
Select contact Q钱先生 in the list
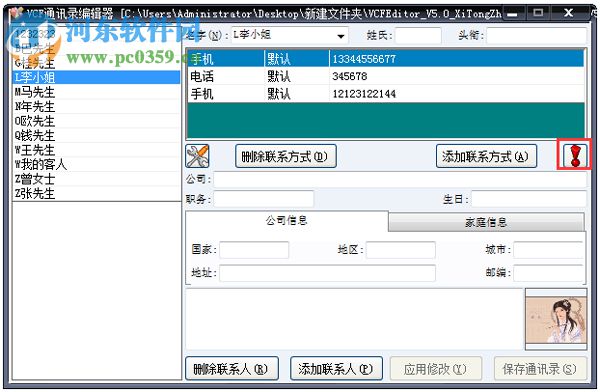click(x=96, y=136)
